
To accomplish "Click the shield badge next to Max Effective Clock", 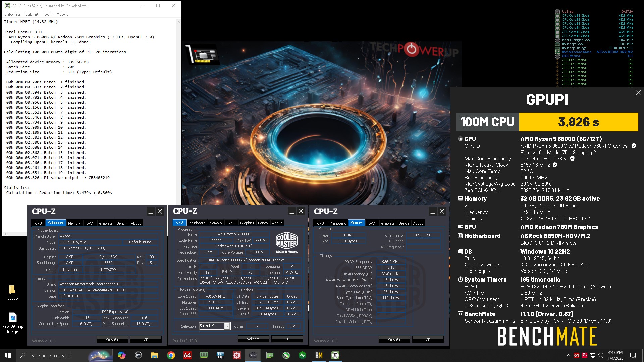I will 555,165.
